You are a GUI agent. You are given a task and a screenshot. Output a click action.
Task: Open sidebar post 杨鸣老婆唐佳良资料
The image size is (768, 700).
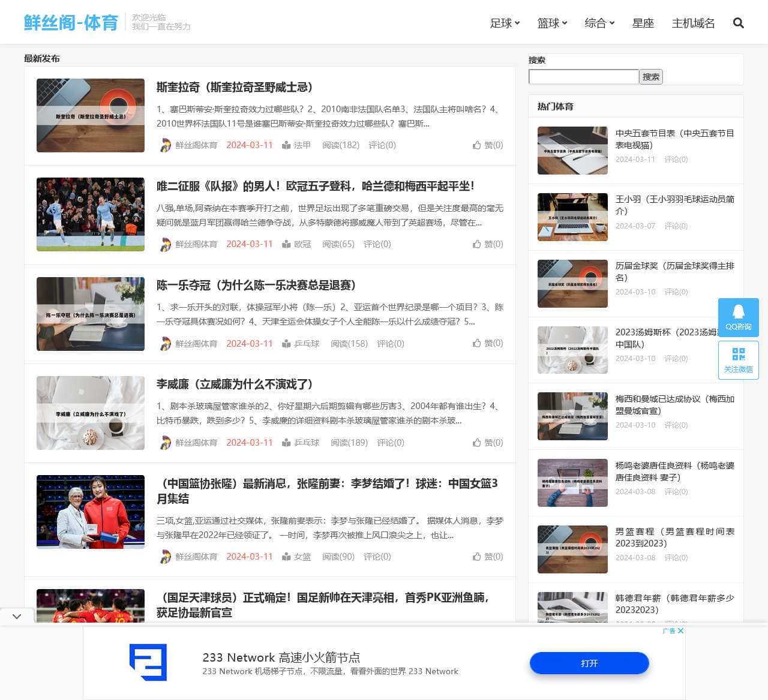(x=675, y=471)
